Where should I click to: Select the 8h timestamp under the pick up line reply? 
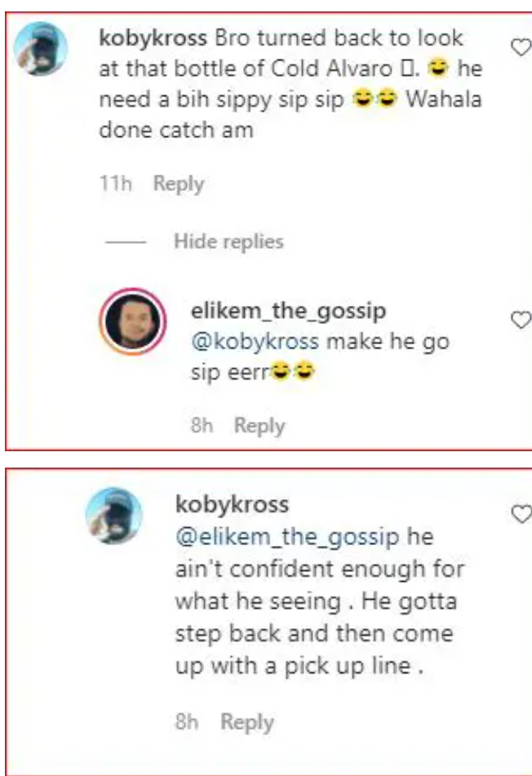187,721
